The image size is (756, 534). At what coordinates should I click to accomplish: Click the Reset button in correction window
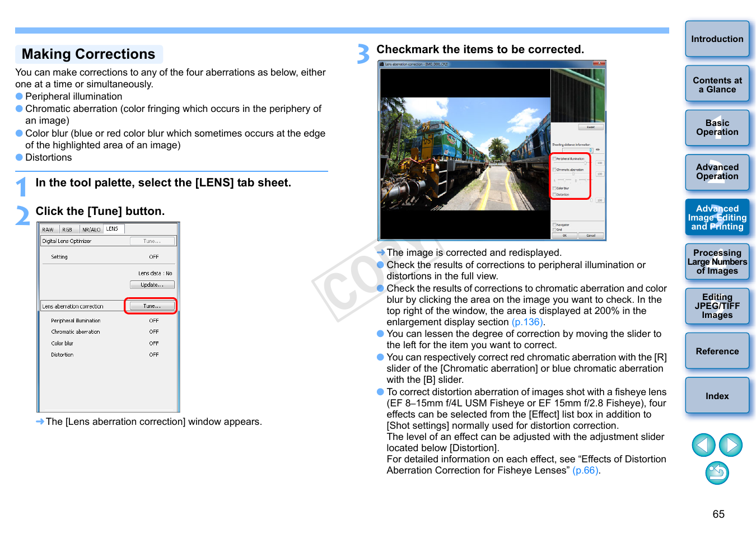pos(591,127)
